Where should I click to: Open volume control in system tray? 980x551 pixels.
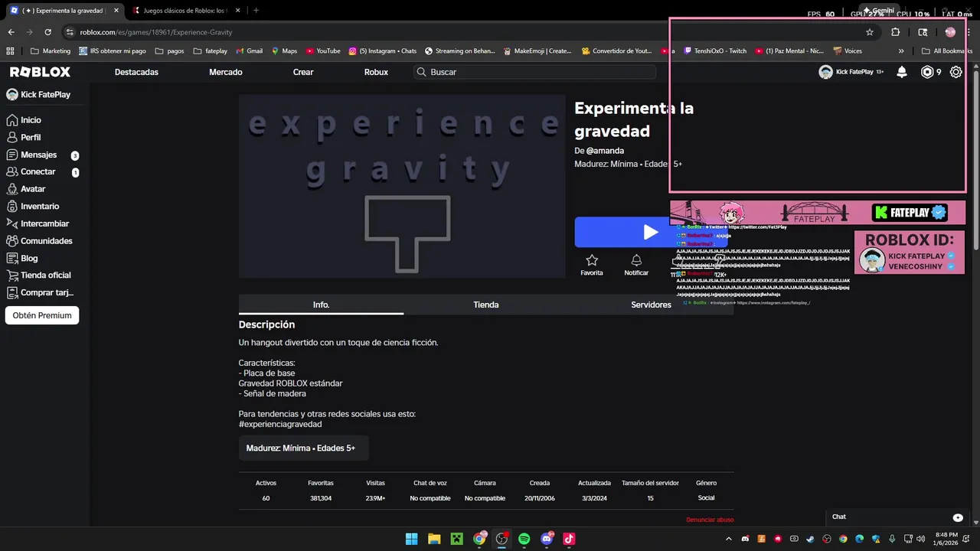[920, 539]
